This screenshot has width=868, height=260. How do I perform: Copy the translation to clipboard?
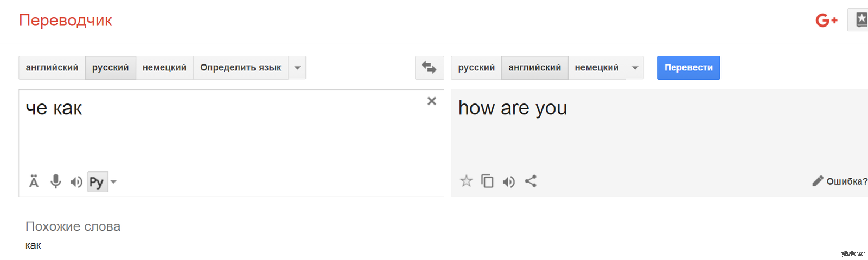click(487, 181)
